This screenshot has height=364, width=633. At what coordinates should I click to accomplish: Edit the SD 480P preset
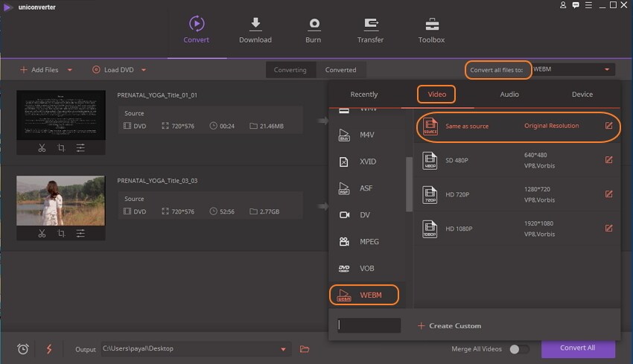click(x=608, y=160)
